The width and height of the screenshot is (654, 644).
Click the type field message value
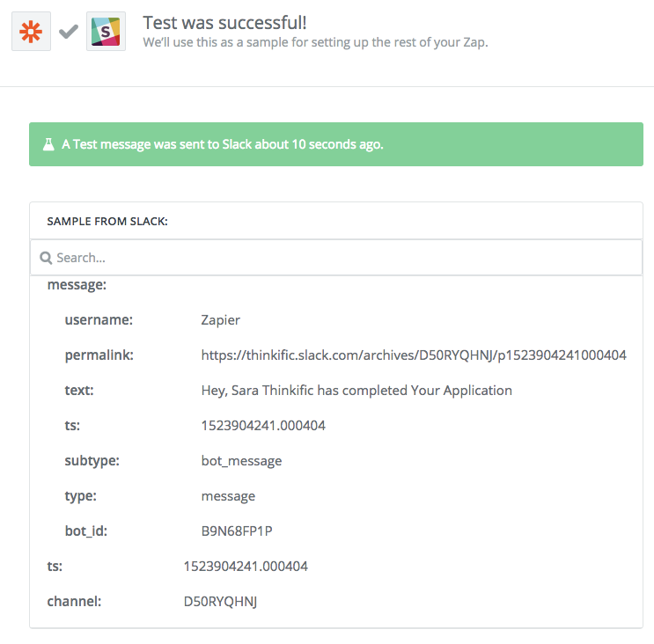coord(228,496)
